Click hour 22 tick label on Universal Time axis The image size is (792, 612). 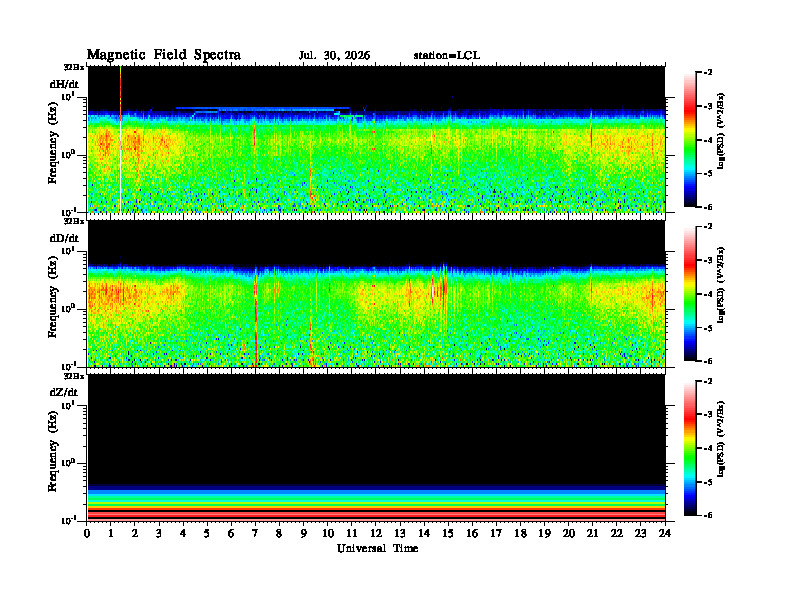coord(617,533)
